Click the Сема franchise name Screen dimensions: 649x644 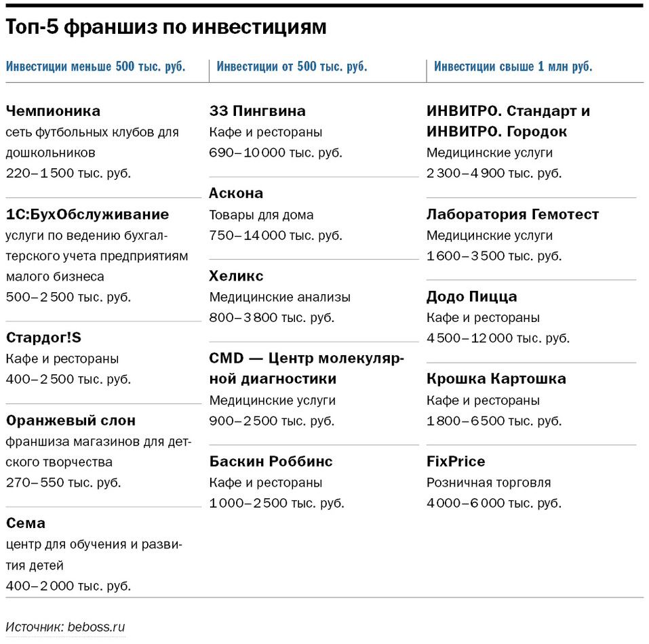pos(26,523)
